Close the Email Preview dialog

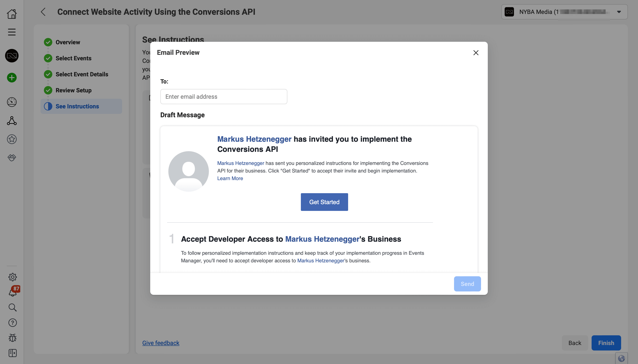(x=476, y=53)
